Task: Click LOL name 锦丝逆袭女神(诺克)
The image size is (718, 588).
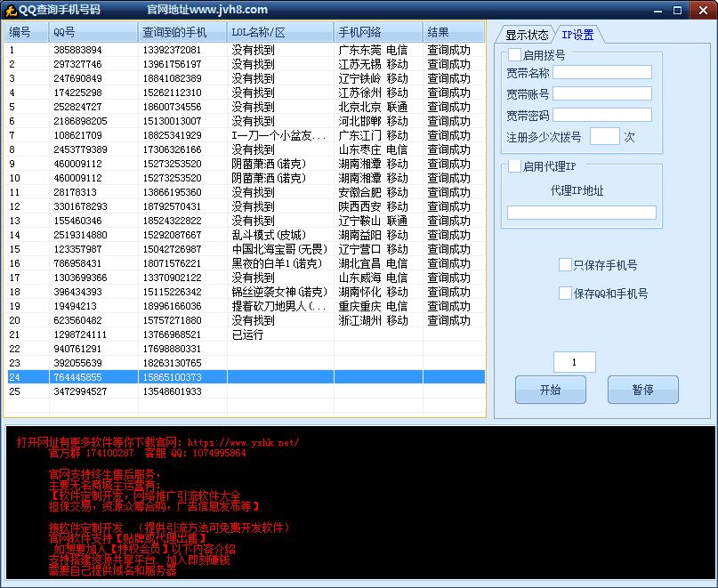Action: pyautogui.click(x=279, y=291)
